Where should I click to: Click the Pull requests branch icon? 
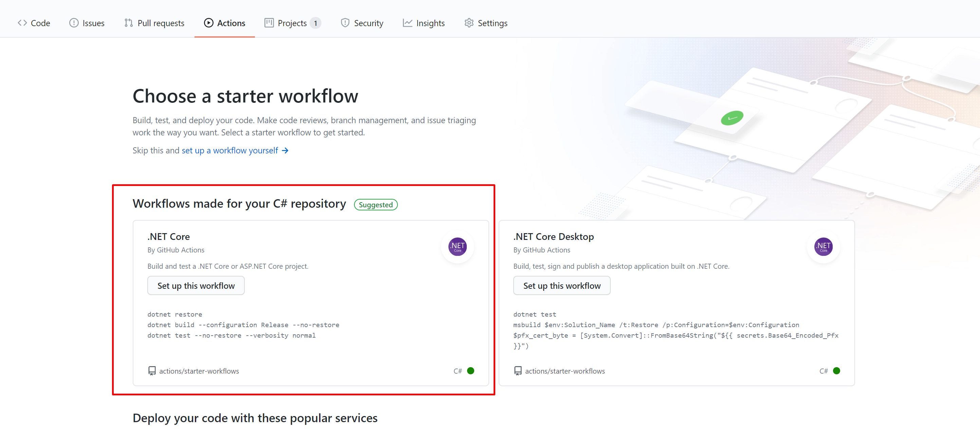point(128,23)
